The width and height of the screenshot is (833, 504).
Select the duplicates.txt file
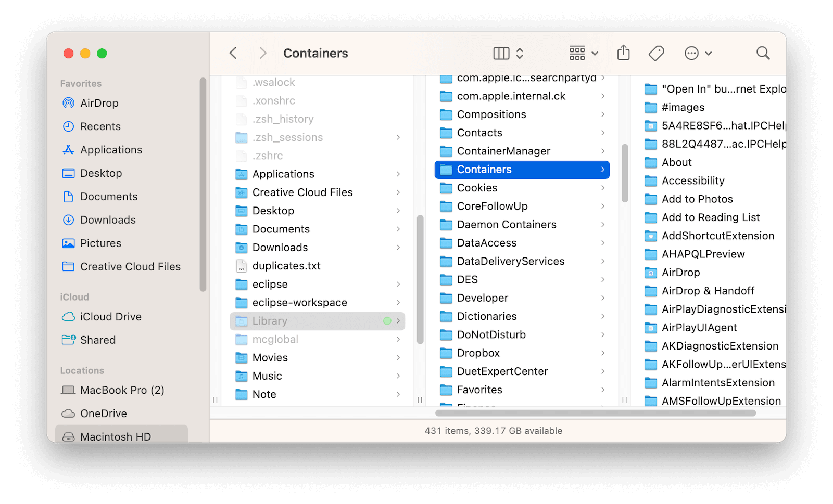pyautogui.click(x=286, y=266)
